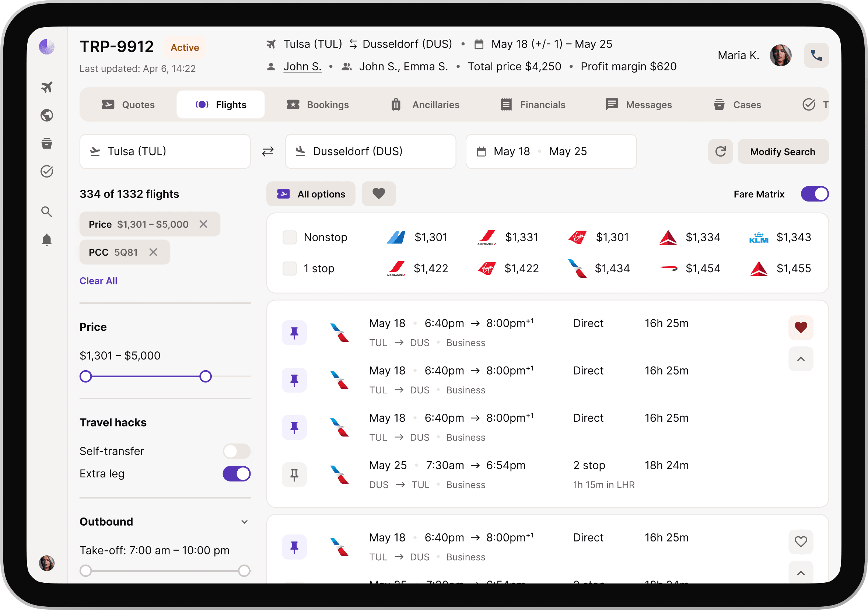
Task: Enable the Self-transfer switch
Action: 237,451
